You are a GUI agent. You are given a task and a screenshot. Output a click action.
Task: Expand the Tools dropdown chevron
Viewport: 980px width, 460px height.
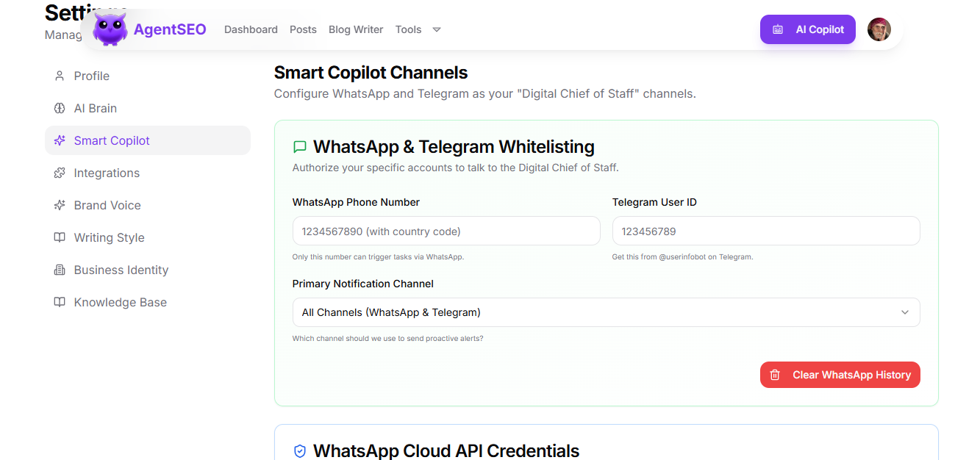point(437,30)
